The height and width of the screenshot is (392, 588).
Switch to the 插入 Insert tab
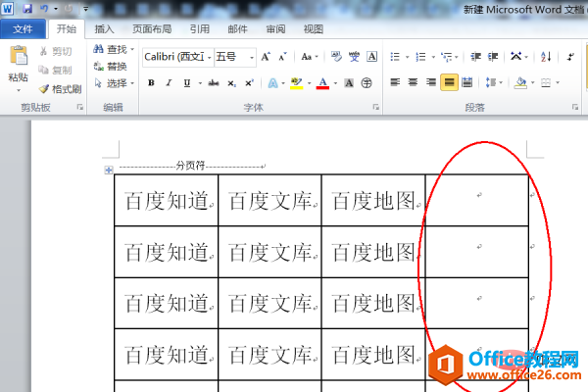[104, 28]
